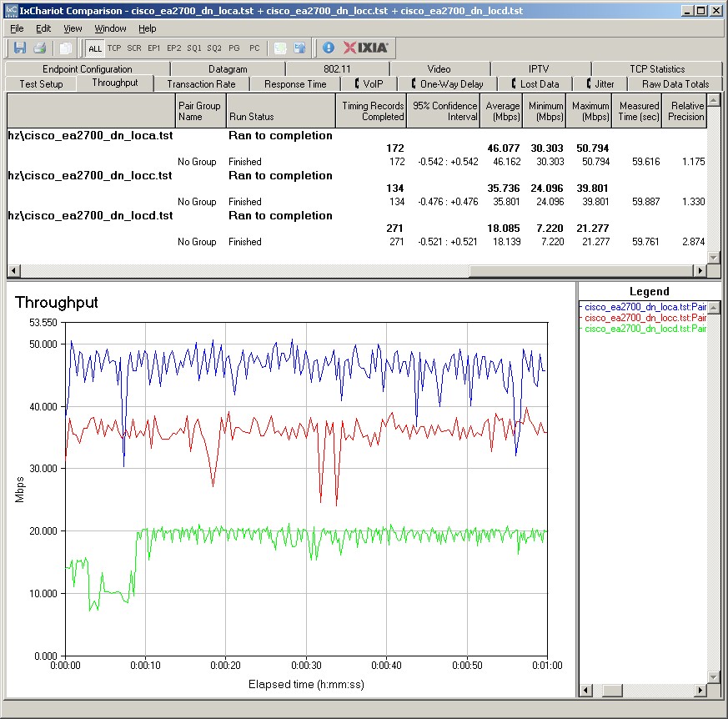Click Timing Records Completed column header
The image size is (728, 719).
[371, 111]
